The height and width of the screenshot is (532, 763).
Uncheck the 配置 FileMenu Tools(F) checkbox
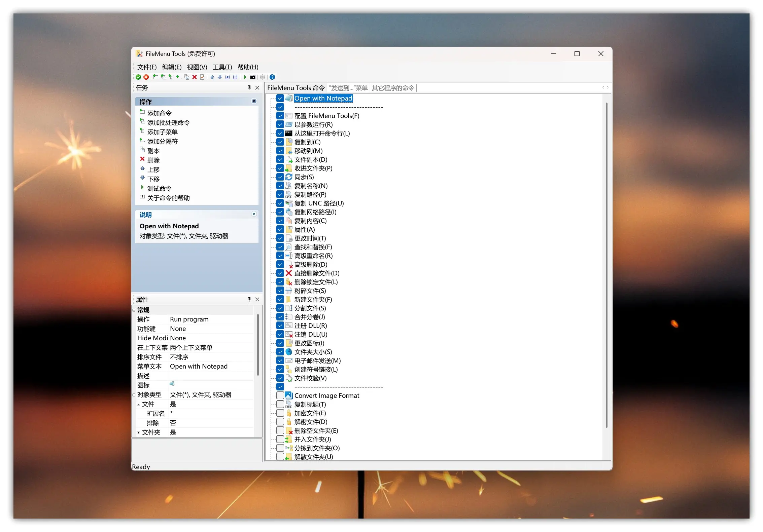pyautogui.click(x=280, y=116)
